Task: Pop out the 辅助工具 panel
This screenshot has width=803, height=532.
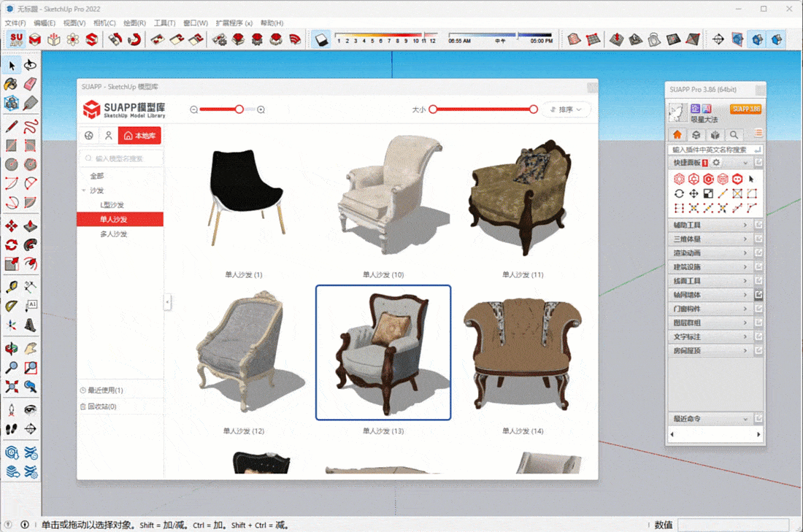Action: point(759,225)
